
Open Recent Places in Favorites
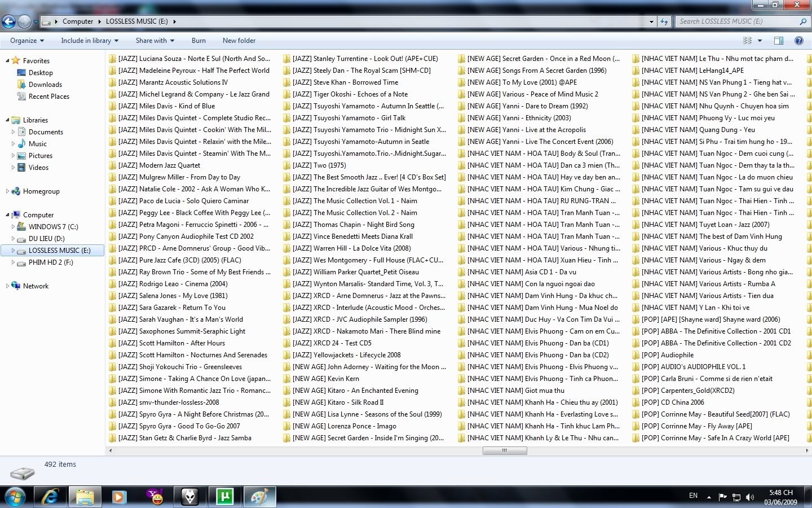(49, 97)
